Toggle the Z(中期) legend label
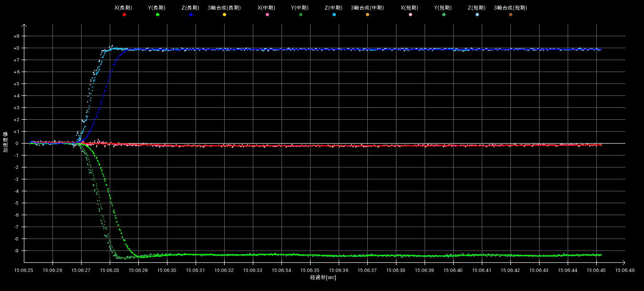 (333, 8)
